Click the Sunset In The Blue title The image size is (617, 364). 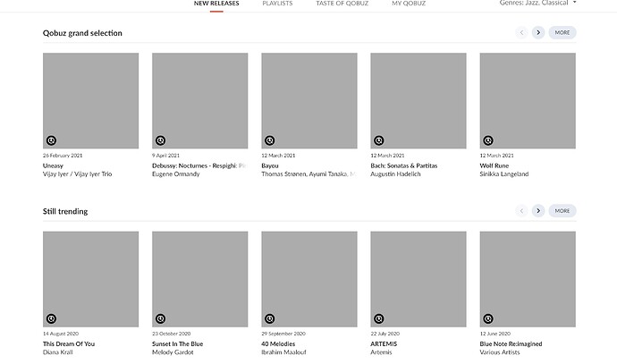178,344
